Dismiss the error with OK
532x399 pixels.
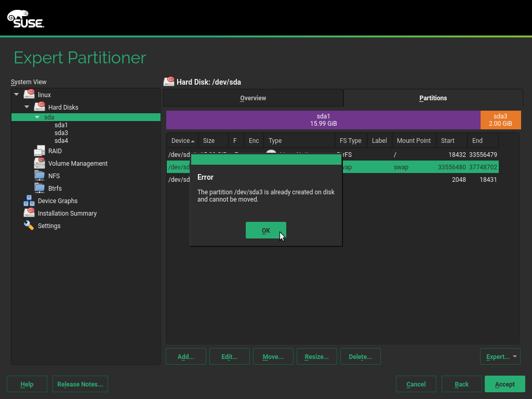265,230
